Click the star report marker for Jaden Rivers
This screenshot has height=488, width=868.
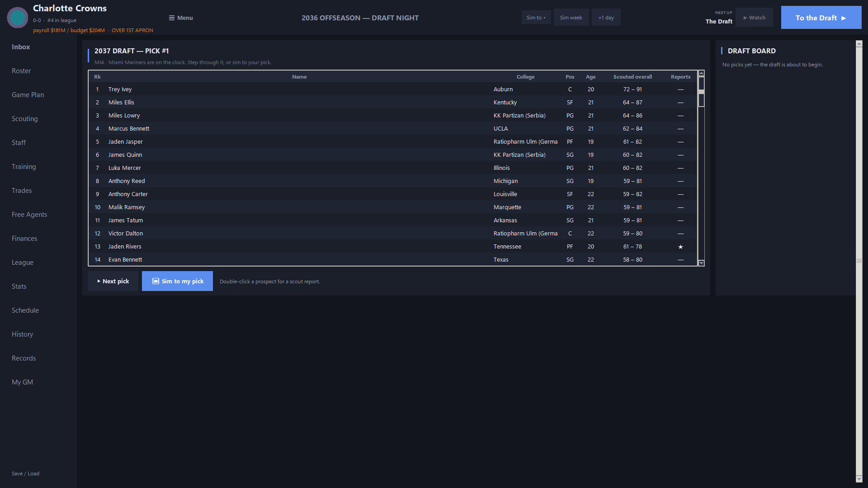click(680, 247)
